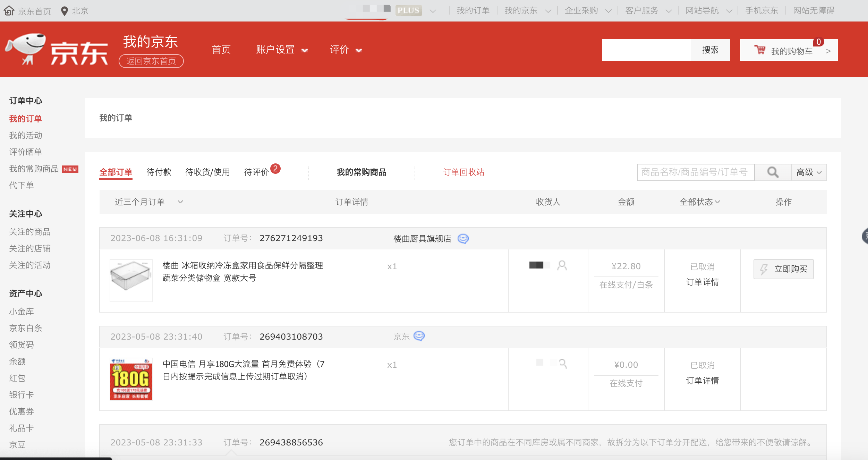Switch to the 待收货/使用 tab
This screenshot has width=868, height=460.
pos(207,172)
